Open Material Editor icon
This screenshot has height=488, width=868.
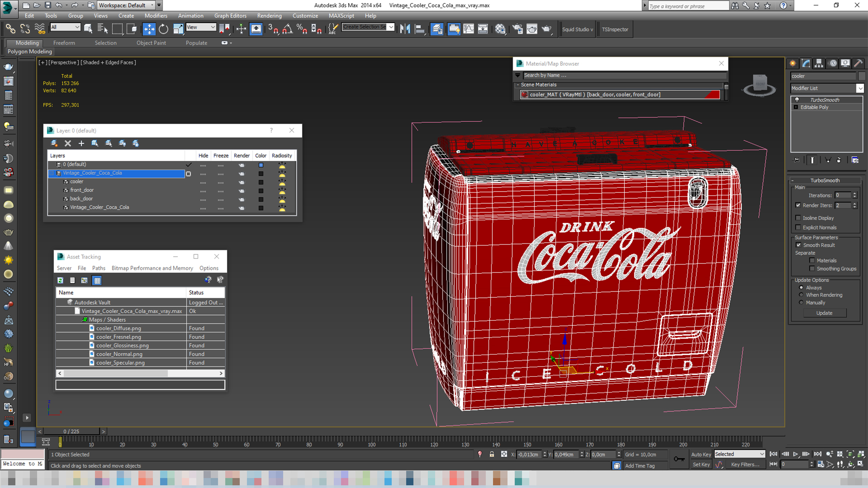(500, 29)
